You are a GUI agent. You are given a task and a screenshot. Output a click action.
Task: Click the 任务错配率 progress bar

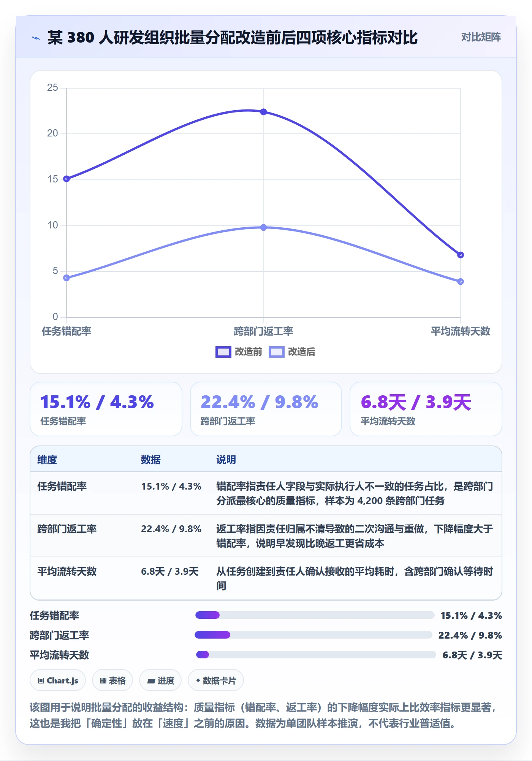tap(315, 615)
